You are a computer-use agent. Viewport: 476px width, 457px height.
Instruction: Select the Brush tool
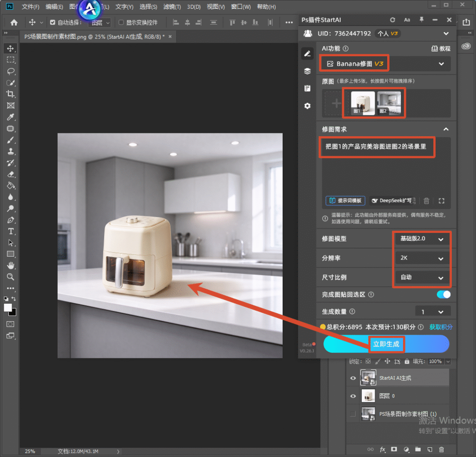point(11,140)
